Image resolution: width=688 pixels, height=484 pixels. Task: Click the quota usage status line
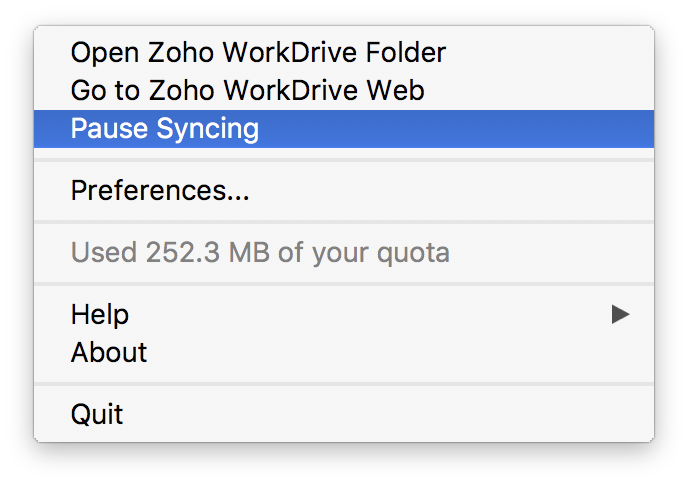[260, 252]
